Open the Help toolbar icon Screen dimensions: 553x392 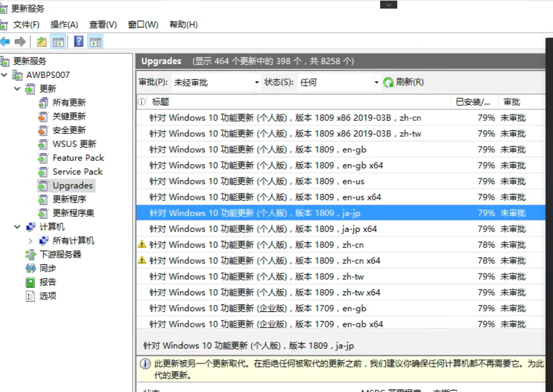click(x=78, y=42)
